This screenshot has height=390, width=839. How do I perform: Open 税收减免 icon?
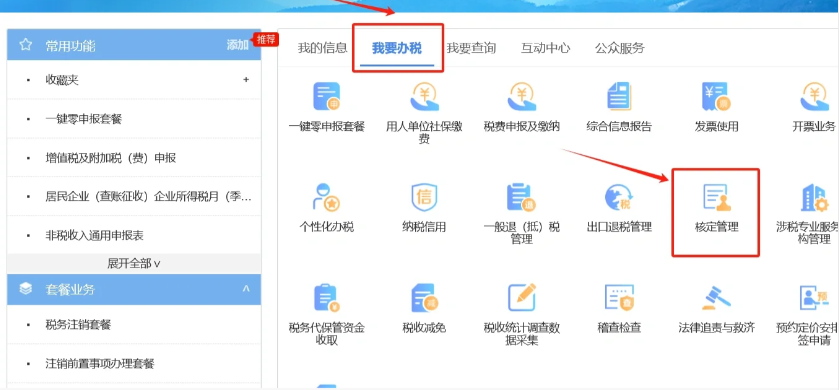(x=424, y=297)
